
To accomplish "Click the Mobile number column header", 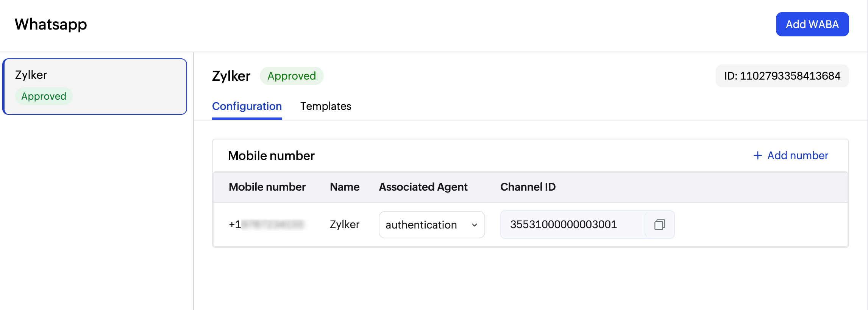I will 267,187.
